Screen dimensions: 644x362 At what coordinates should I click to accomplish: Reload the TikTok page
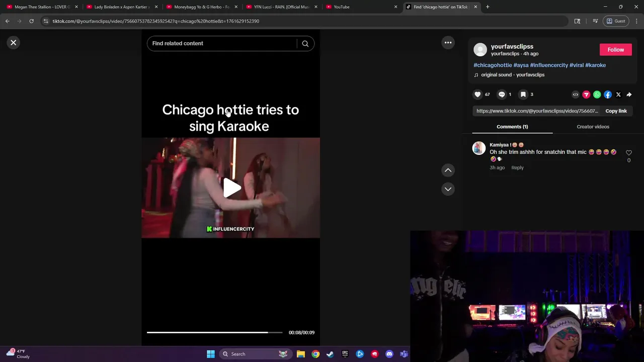point(31,21)
